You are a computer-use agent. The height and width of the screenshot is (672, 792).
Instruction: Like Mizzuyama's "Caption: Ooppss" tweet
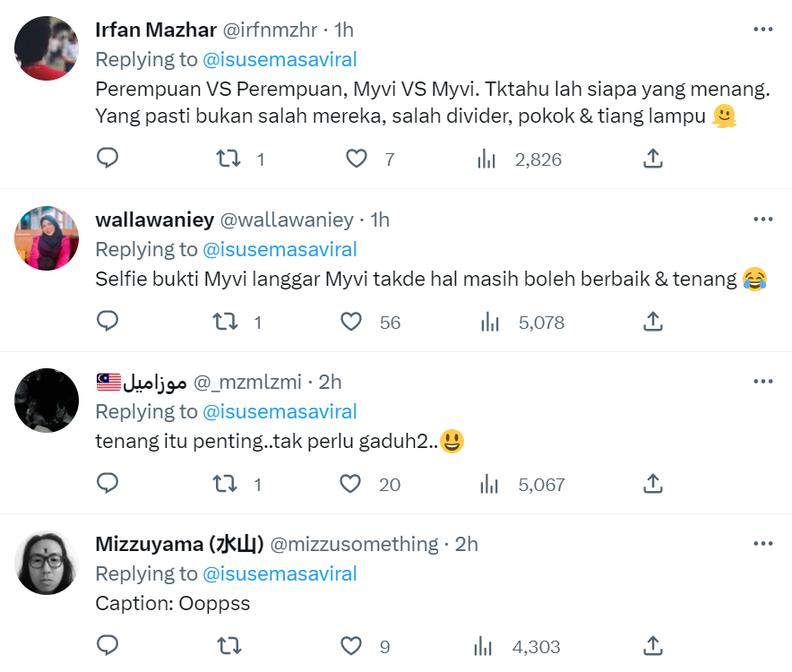tap(350, 646)
